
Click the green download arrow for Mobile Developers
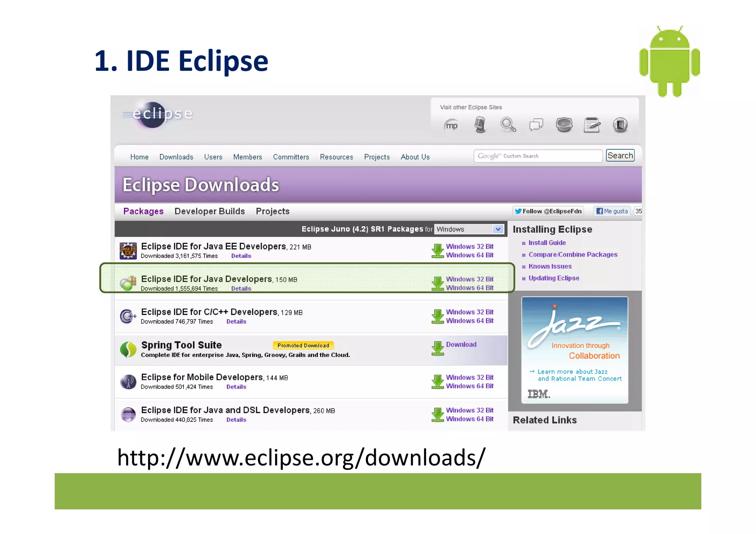[x=438, y=382]
